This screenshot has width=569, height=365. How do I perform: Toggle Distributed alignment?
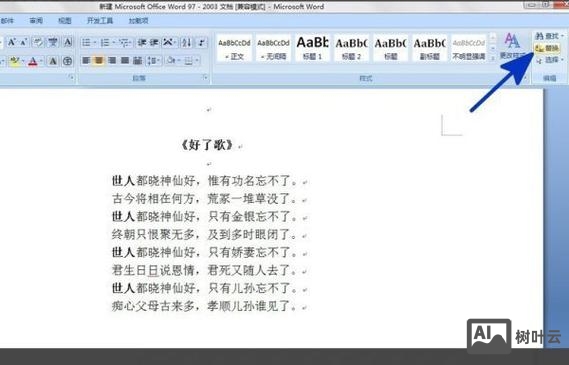pos(138,60)
